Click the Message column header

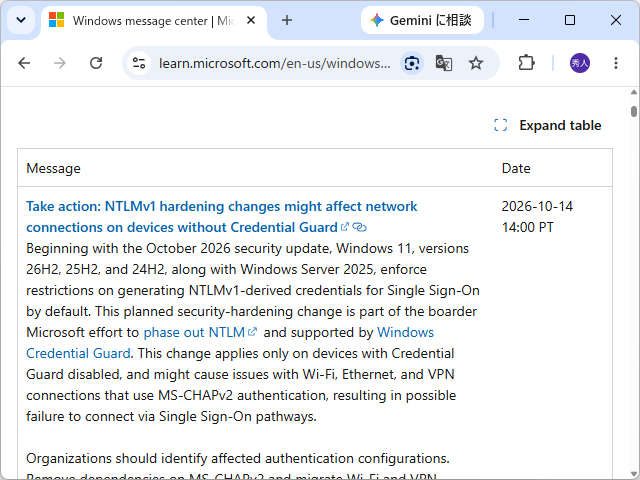coord(53,168)
